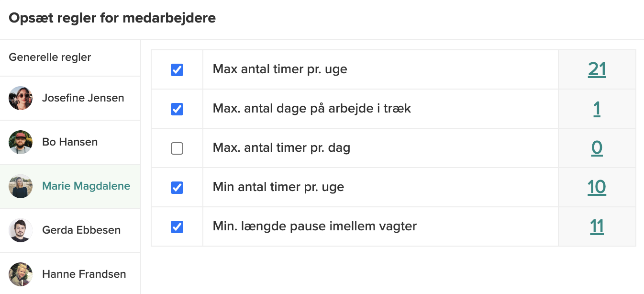644x294 pixels.
Task: Switch to 'Generelle regler' section
Action: pos(50,57)
